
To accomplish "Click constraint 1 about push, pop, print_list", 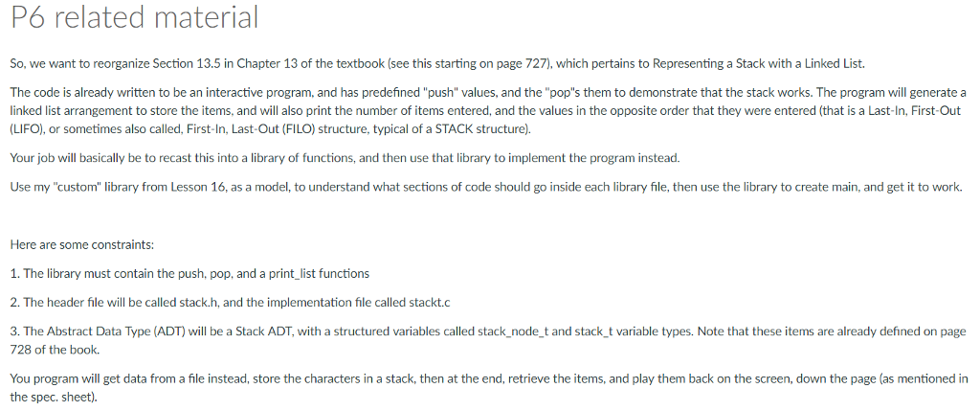I will [x=190, y=273].
